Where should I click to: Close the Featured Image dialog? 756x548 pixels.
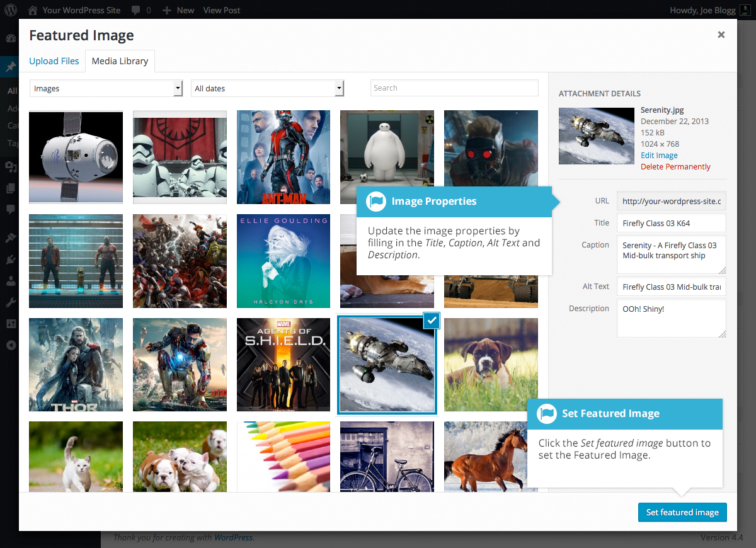click(x=721, y=35)
